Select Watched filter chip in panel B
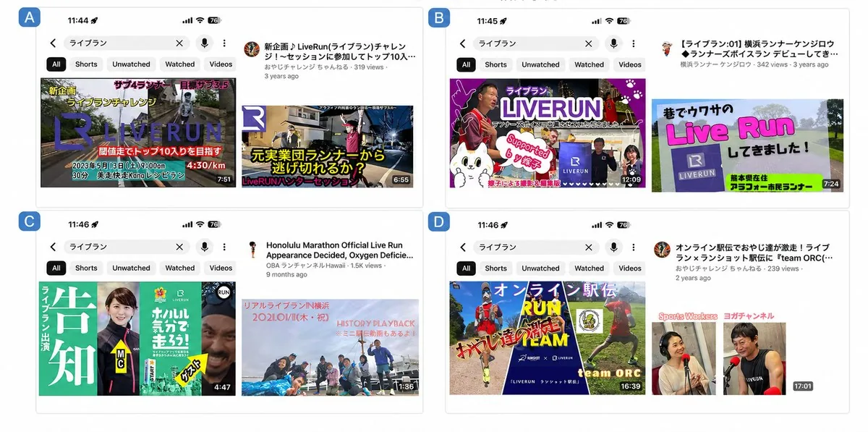This screenshot has height=432, width=868. 590,64
